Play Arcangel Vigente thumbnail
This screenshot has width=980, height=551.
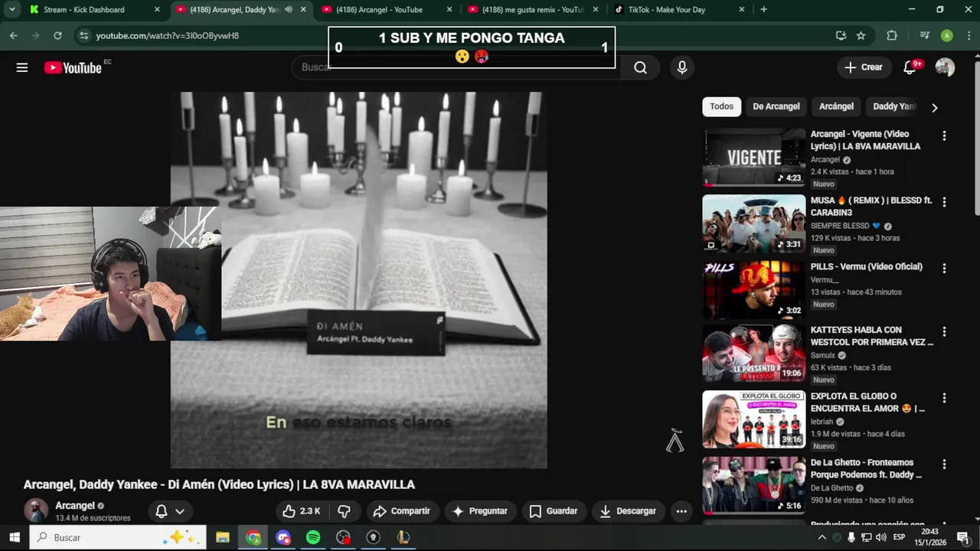[754, 158]
